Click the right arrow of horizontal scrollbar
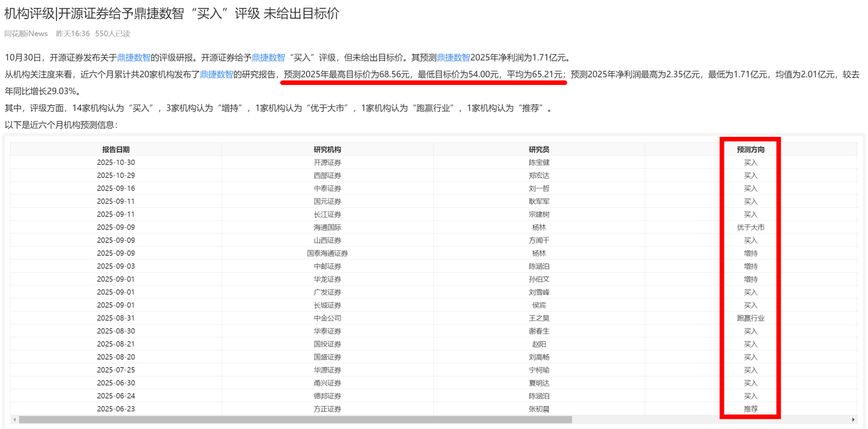Viewport: 868px width, 429px height. (x=853, y=420)
